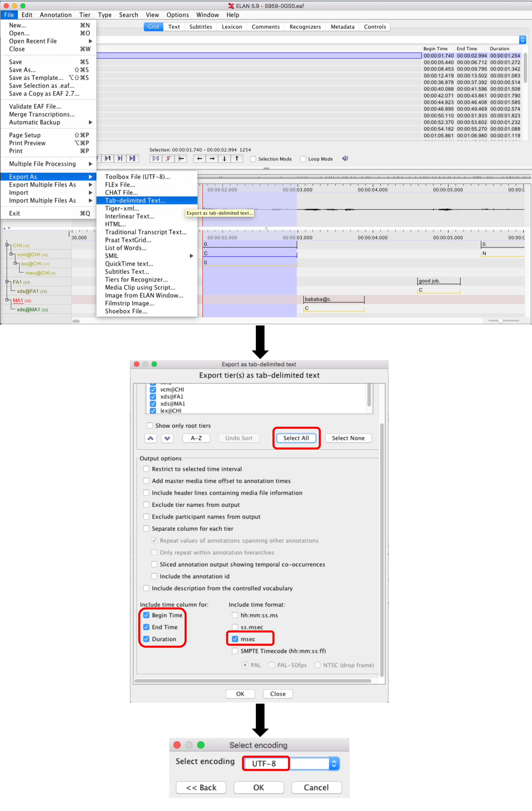Uncheck the vcm@CHI tier checkbox
Image resolution: width=532 pixels, height=811 pixels.
click(x=153, y=390)
